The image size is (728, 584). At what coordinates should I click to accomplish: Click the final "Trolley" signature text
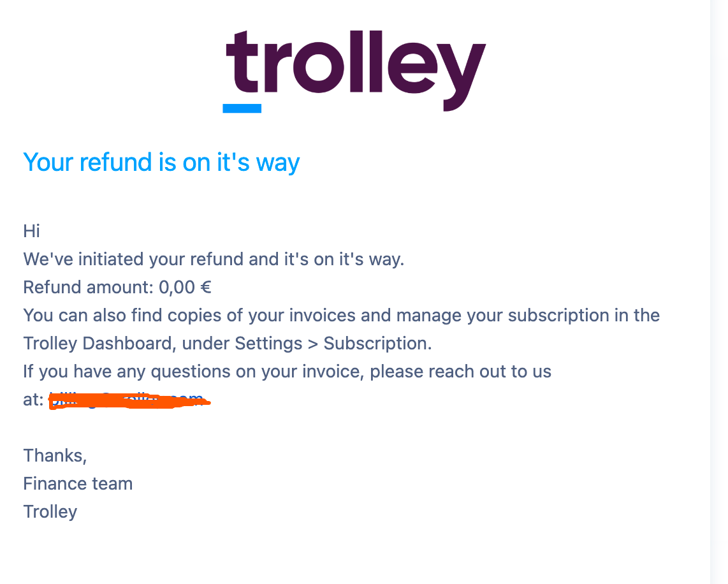50,512
